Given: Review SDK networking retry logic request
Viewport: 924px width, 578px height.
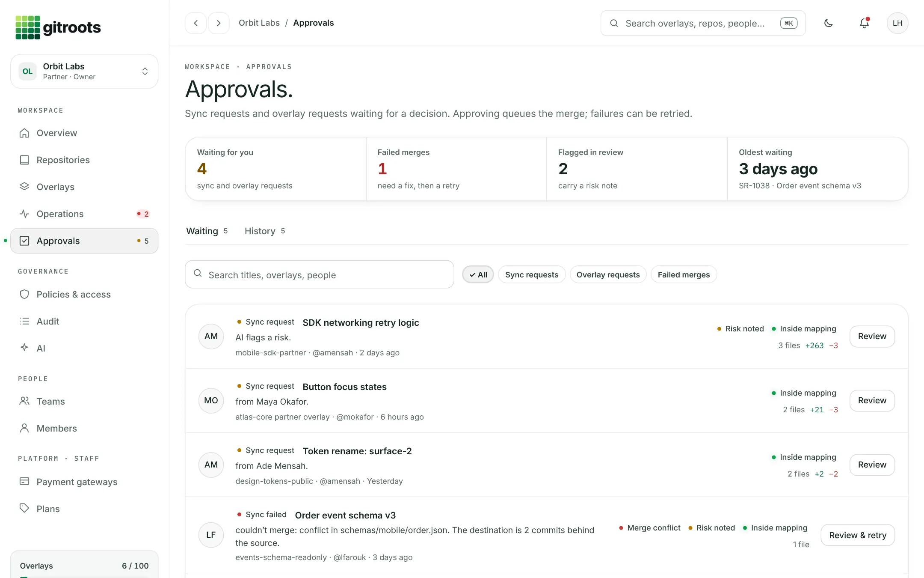Looking at the screenshot, I should pos(872,337).
